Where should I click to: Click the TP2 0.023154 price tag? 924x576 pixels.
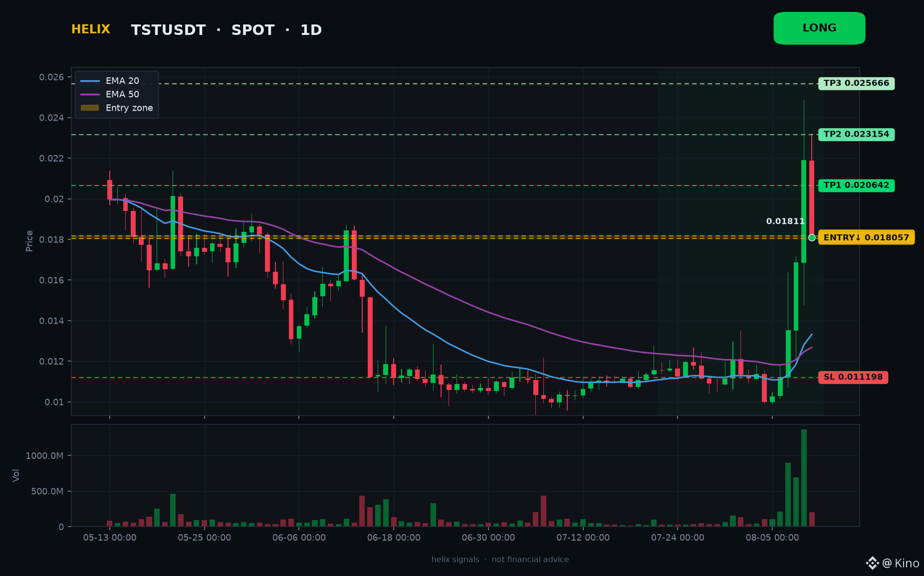pos(856,134)
